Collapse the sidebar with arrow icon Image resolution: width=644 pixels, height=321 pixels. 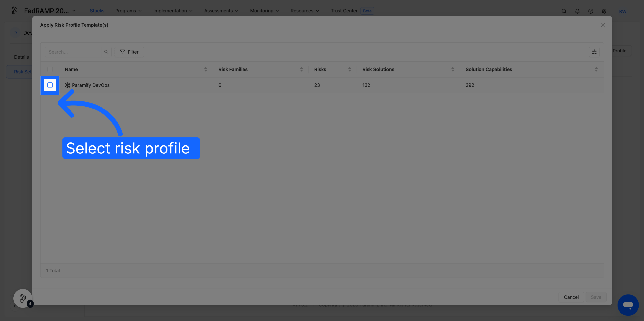point(15,306)
